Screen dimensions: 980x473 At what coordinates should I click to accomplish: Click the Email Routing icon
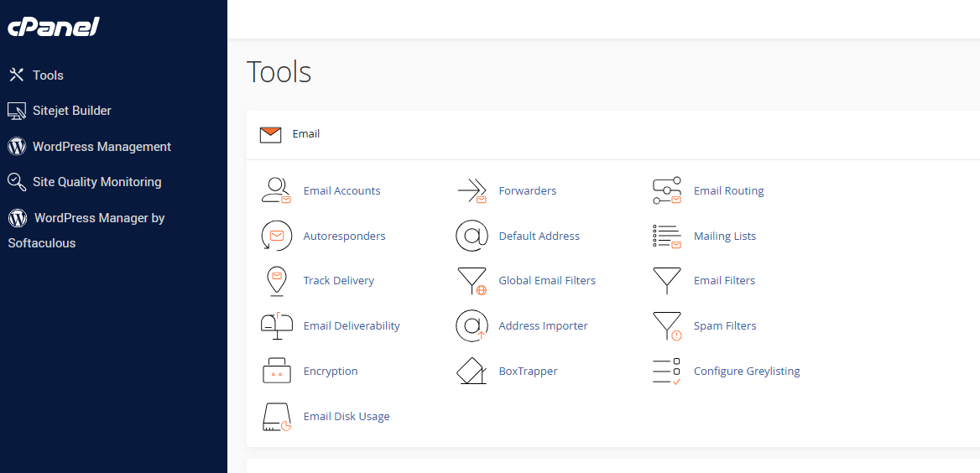(667, 190)
